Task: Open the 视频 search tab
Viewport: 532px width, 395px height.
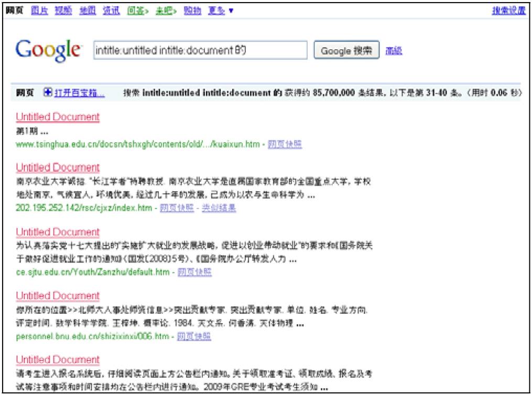Action: click(63, 10)
